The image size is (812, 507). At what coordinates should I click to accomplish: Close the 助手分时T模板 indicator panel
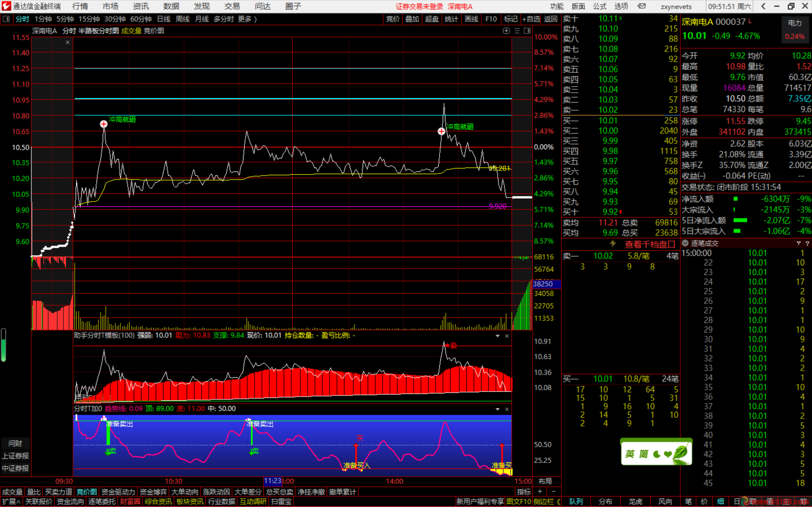[507, 336]
